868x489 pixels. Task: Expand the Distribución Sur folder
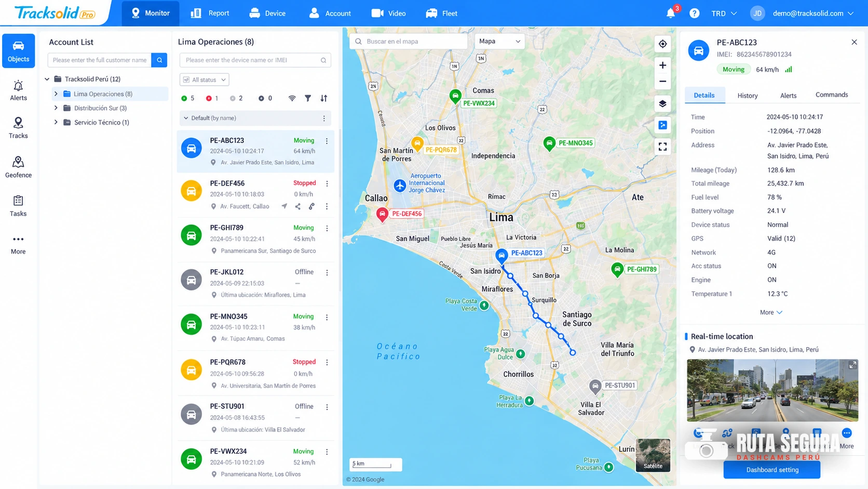coord(56,108)
